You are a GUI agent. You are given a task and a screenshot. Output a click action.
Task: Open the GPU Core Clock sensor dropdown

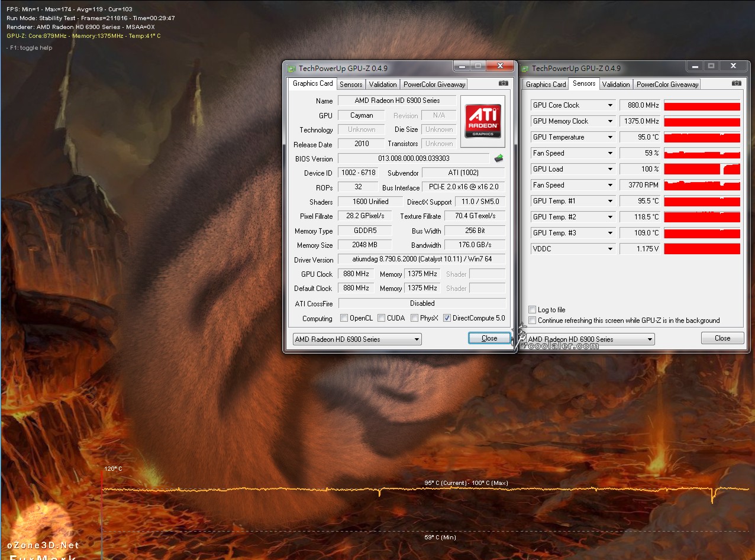pos(610,105)
